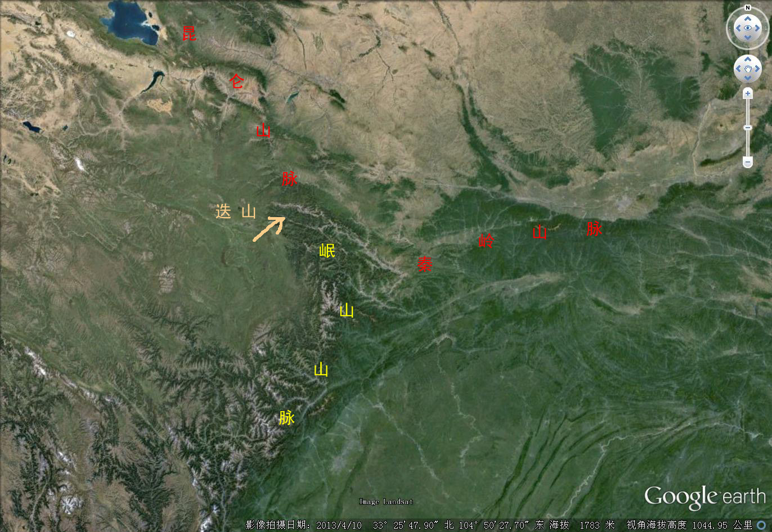772x532 pixels.
Task: Click the streaming status circle in status bar
Action: [x=761, y=525]
